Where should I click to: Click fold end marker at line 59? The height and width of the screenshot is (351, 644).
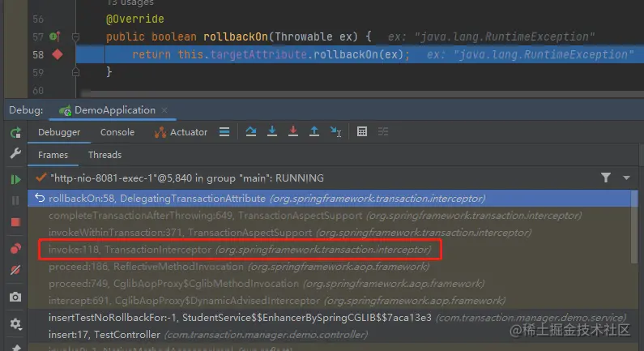tap(75, 72)
